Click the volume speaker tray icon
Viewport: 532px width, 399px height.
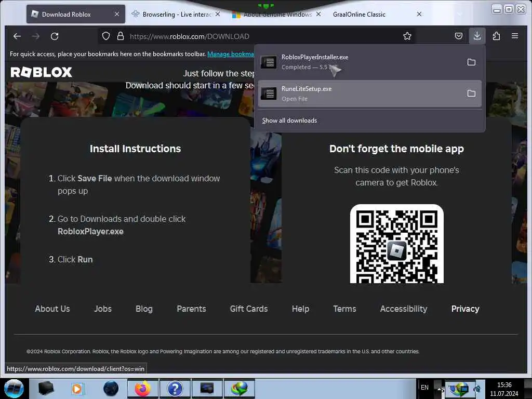pos(477,389)
